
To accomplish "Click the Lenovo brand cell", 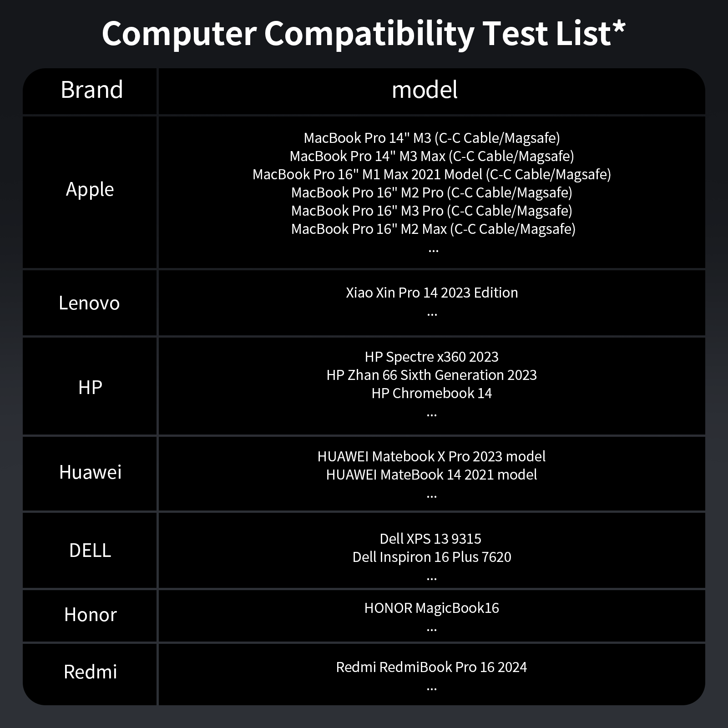I will (89, 303).
